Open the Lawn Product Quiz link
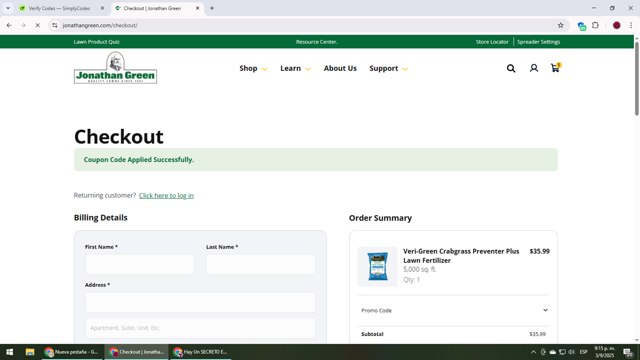Viewport: 640px width, 360px height. 97,42
